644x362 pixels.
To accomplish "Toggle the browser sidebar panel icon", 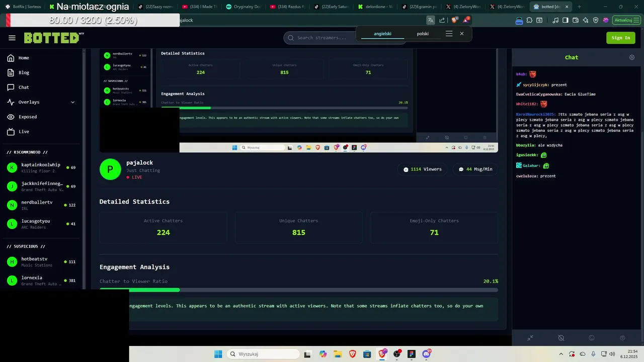I will pos(566,20).
